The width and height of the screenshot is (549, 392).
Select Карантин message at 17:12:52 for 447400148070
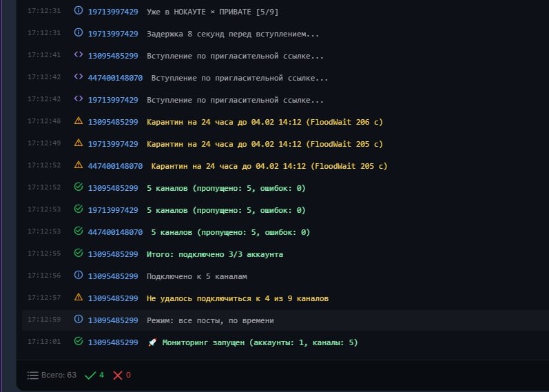269,167
